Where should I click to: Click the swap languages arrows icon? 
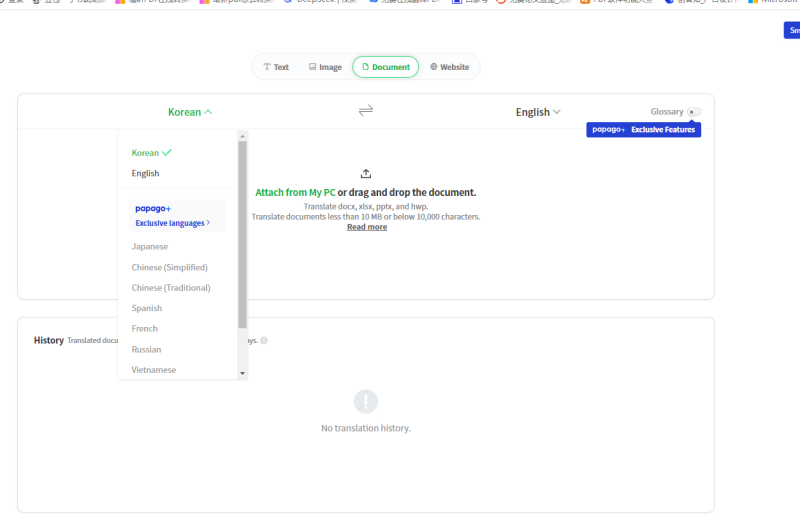tap(366, 111)
